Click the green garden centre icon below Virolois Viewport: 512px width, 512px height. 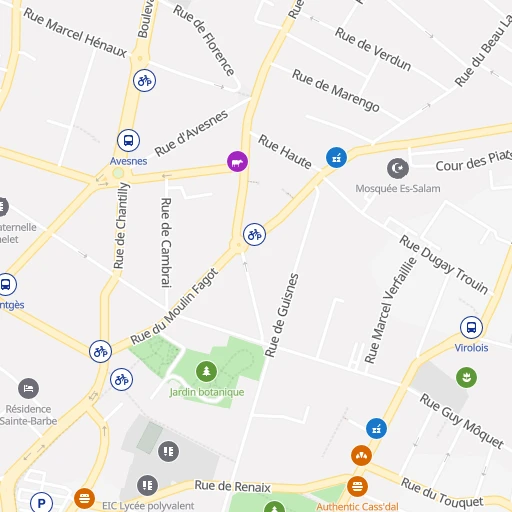click(466, 378)
